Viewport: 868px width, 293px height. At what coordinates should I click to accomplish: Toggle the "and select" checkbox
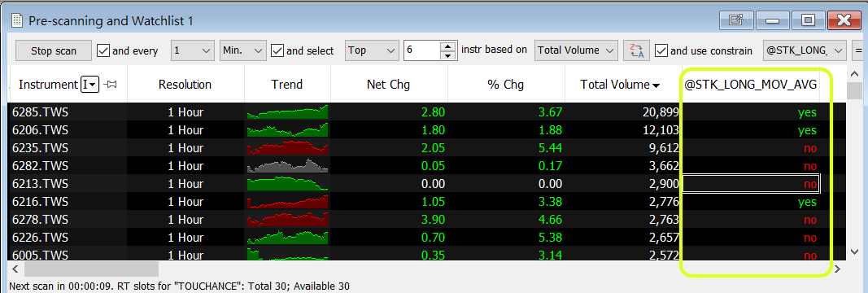(277, 50)
